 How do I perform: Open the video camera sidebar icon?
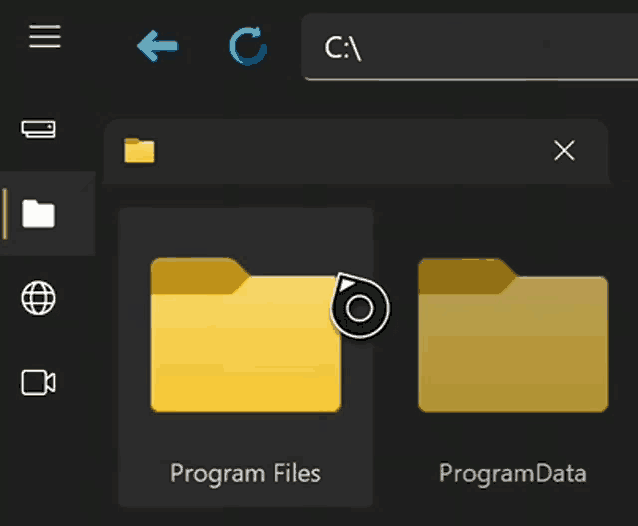pyautogui.click(x=38, y=382)
